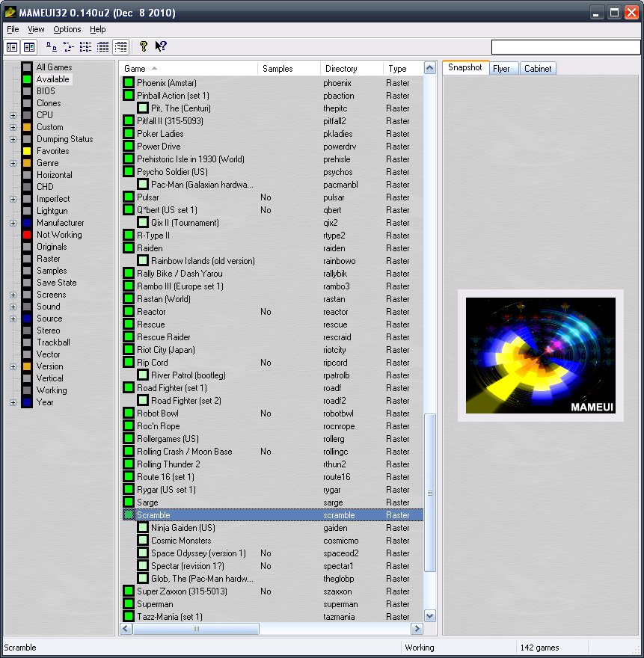Click the search box in toolbar
644x658 pixels.
[565, 47]
